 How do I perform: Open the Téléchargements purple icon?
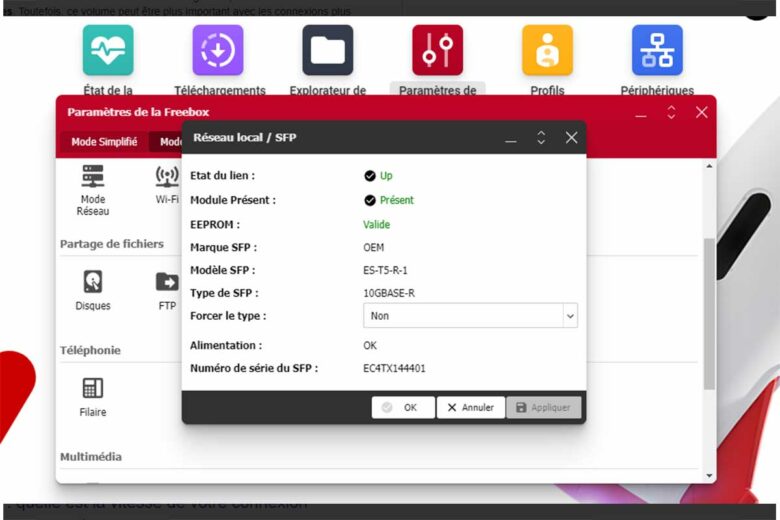218,50
